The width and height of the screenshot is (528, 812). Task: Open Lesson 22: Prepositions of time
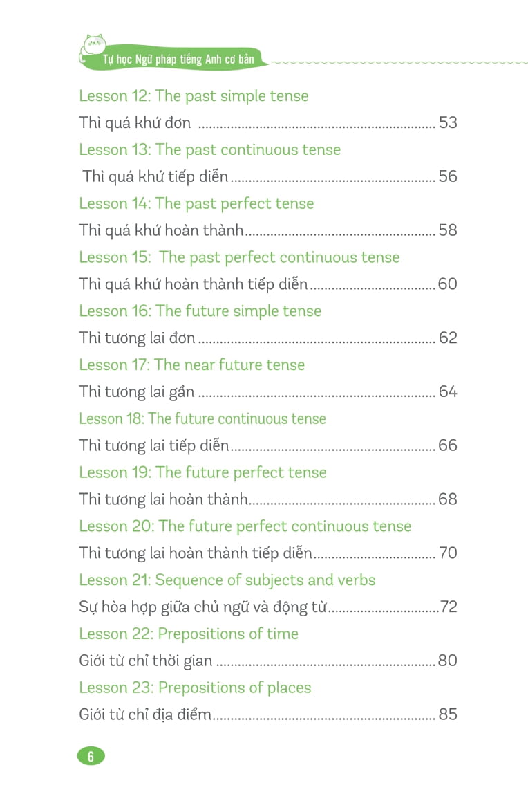189,634
